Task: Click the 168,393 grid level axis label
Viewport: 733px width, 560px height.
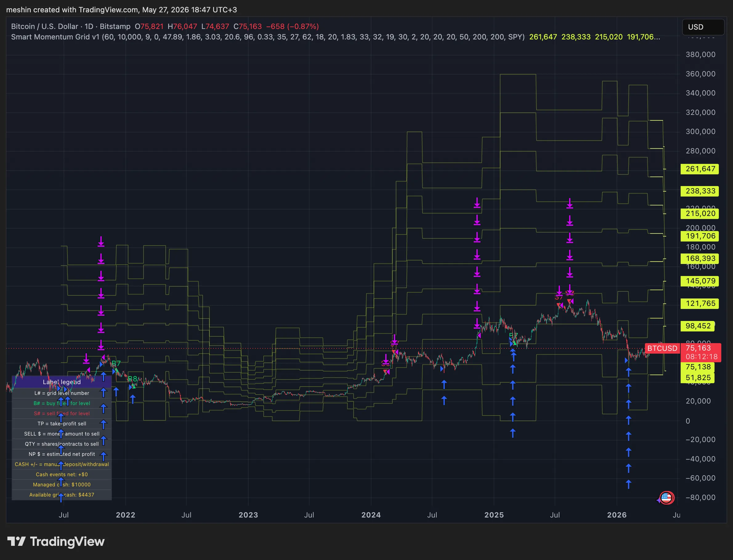Action: coord(700,258)
